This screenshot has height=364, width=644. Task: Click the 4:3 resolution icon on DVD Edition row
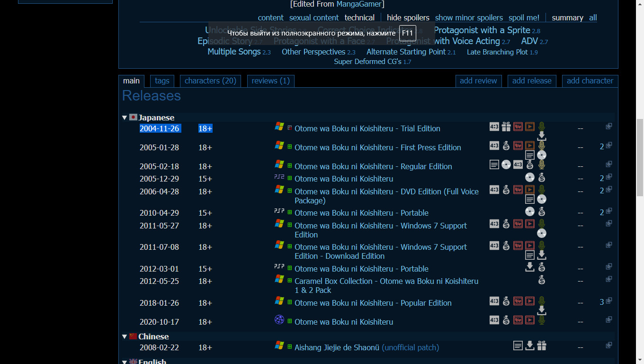click(x=494, y=190)
